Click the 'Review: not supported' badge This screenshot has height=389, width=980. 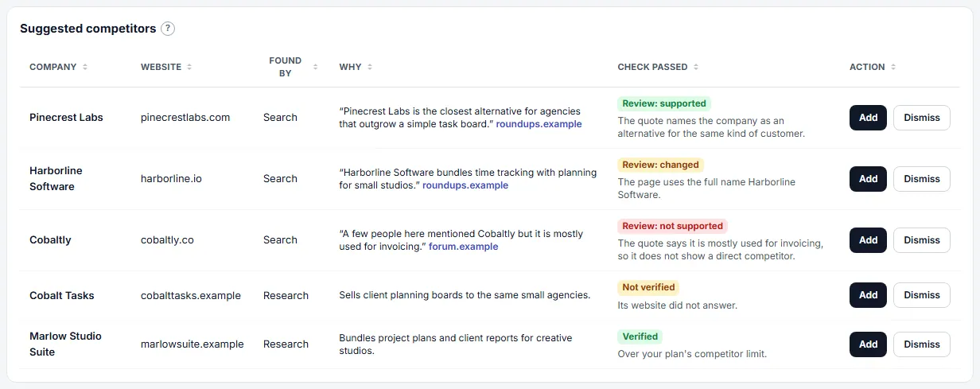[x=672, y=226]
